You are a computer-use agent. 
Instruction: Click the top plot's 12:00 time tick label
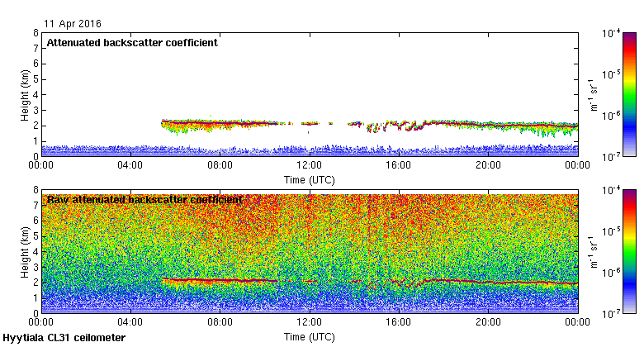pyautogui.click(x=310, y=165)
